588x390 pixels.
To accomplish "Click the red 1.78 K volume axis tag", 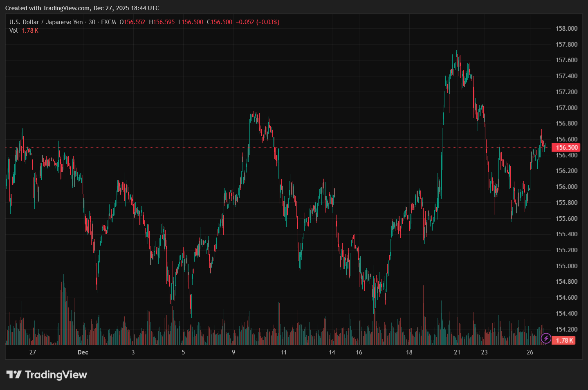I will click(x=564, y=340).
